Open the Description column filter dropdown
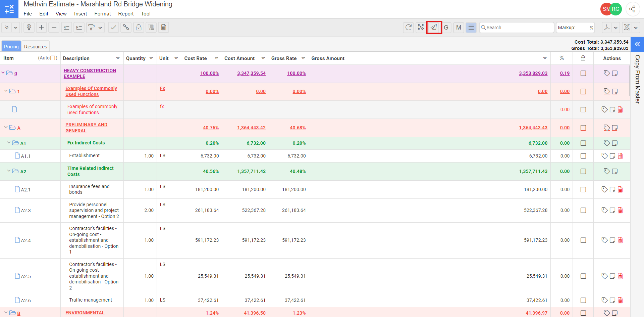Viewport: 644px width, 317px height. point(118,58)
